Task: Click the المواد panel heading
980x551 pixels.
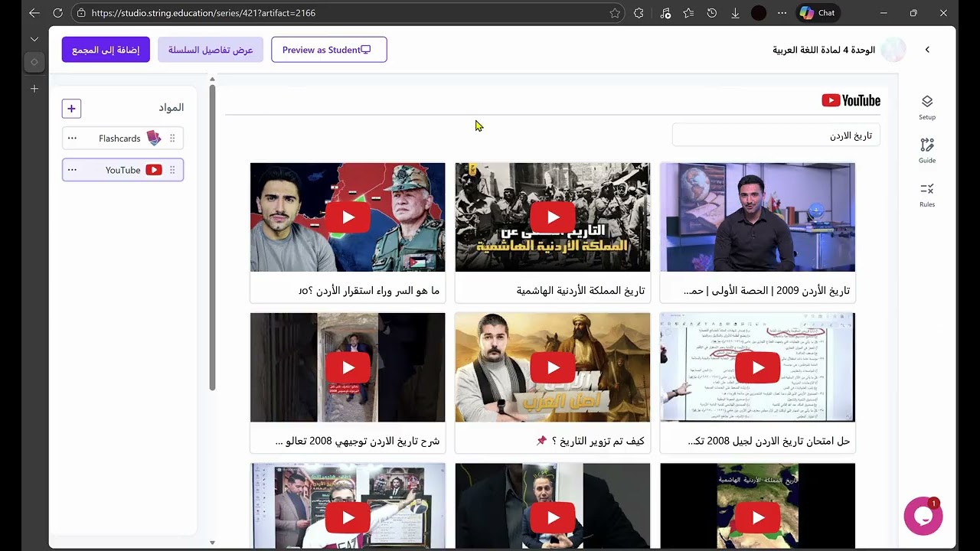Action: (171, 108)
